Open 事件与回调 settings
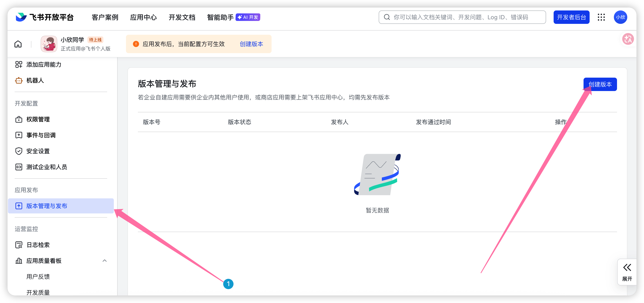Image resolution: width=644 pixels, height=303 pixels. pos(41,135)
